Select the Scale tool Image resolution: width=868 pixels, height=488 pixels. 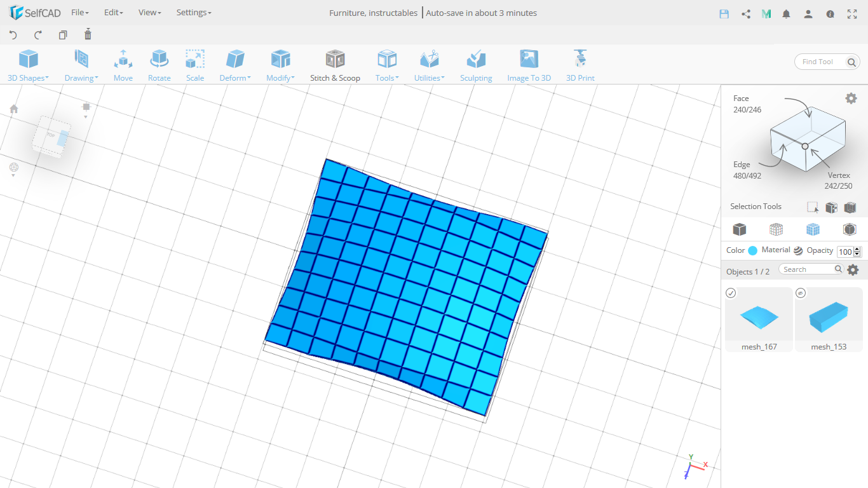(x=195, y=65)
